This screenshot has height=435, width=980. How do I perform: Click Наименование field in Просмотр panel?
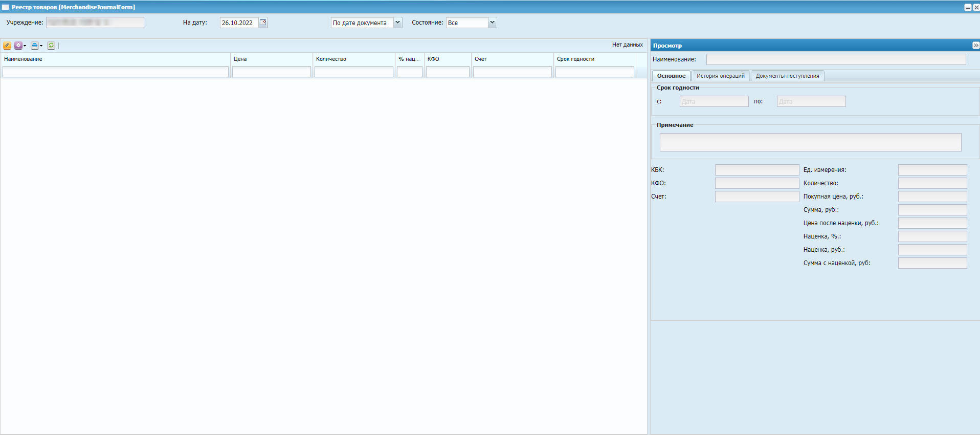click(x=836, y=59)
